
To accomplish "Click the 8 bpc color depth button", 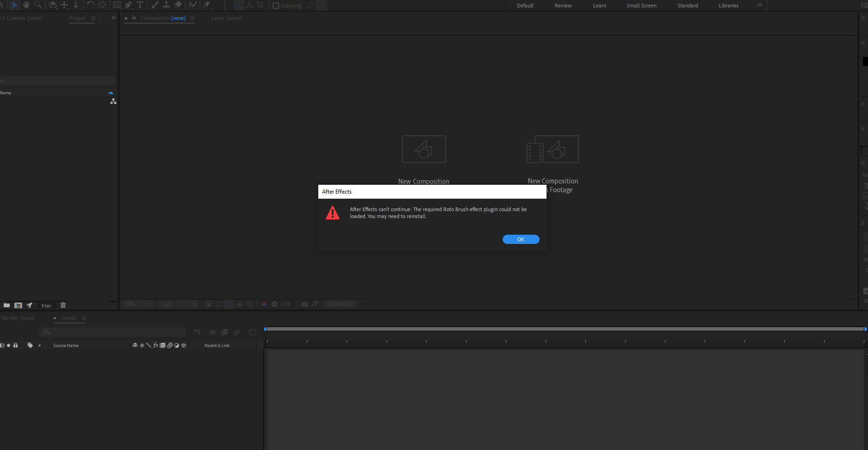I will [x=47, y=305].
